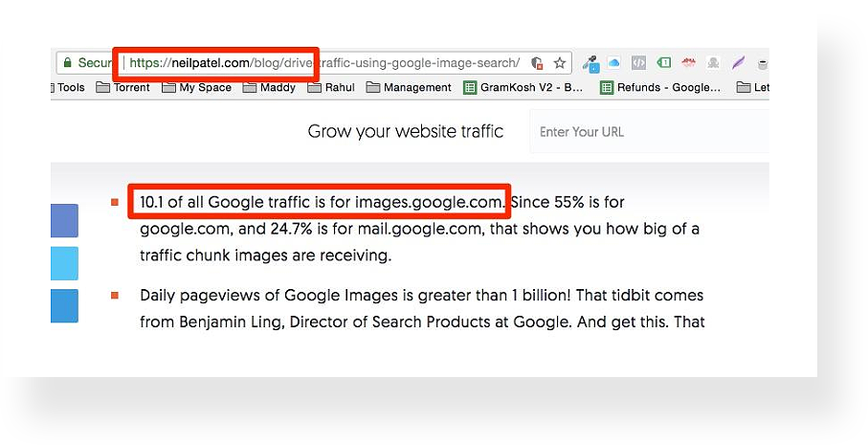Viewport: 868px width, 445px height.
Task: Click the blocked popup shield icon
Action: 537,63
